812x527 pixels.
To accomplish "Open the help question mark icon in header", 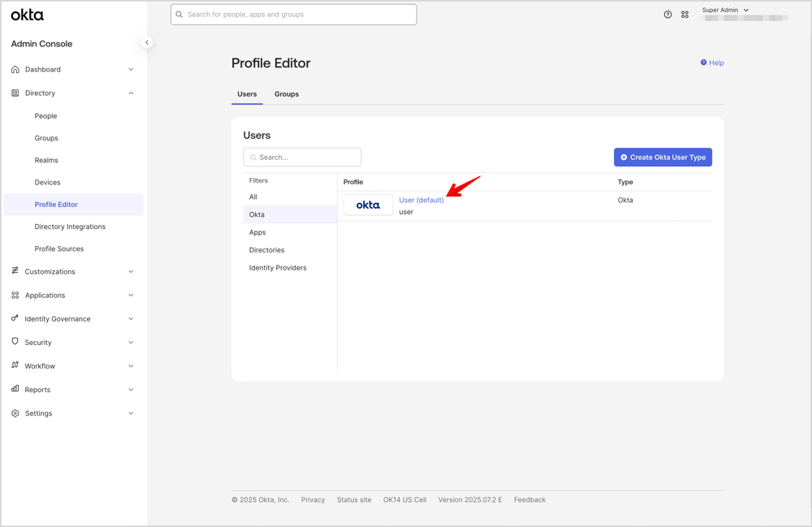I will pos(668,15).
